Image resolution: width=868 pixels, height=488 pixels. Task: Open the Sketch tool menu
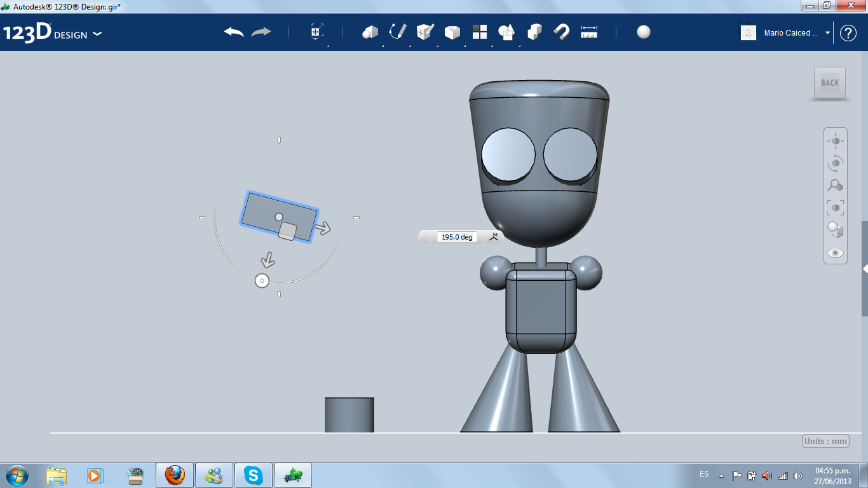coord(398,32)
